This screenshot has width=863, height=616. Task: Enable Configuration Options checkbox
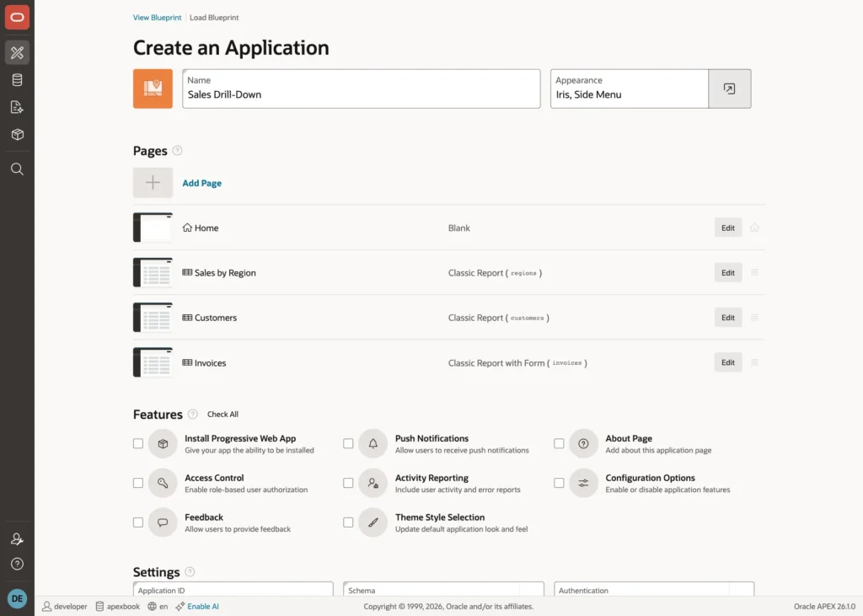(559, 483)
